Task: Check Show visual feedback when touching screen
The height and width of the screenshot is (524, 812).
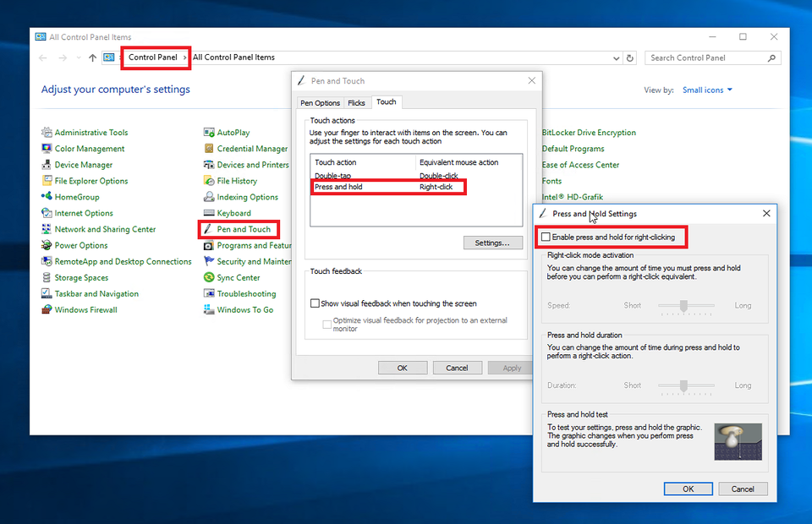Action: click(315, 303)
